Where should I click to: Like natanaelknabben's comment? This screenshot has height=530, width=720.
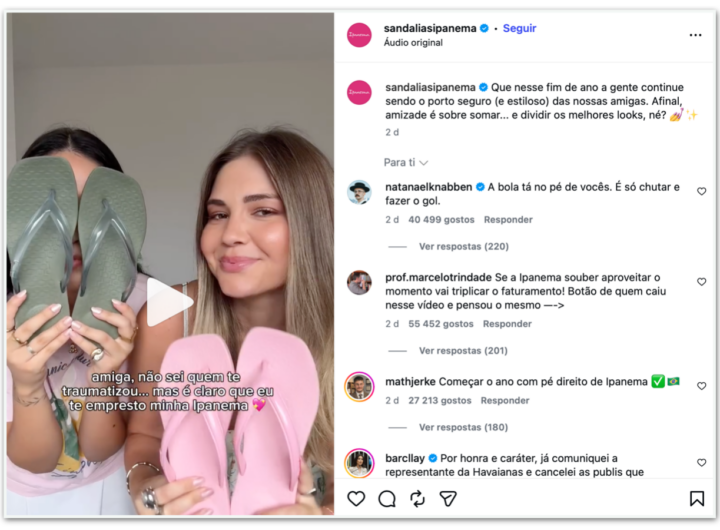coord(701,191)
